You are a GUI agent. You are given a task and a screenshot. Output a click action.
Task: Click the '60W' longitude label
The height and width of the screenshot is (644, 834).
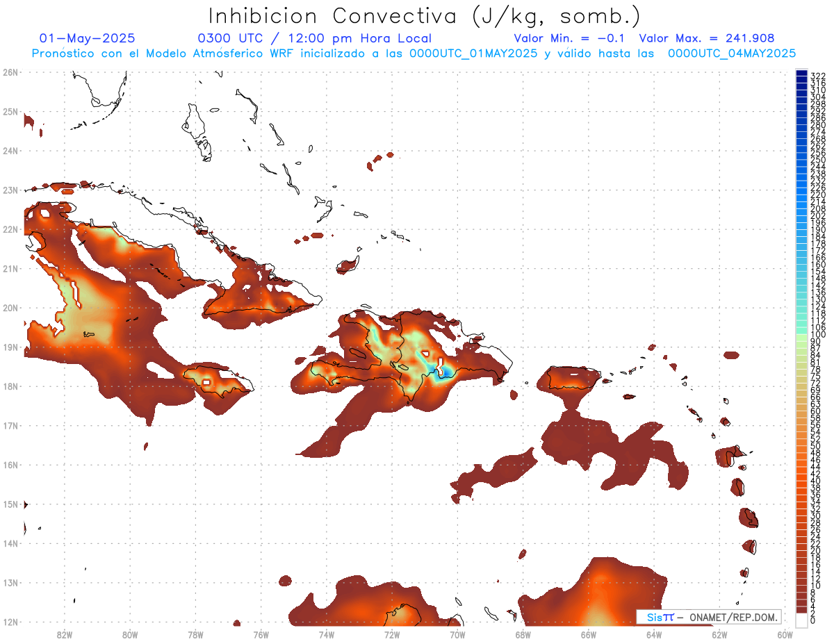click(x=785, y=634)
